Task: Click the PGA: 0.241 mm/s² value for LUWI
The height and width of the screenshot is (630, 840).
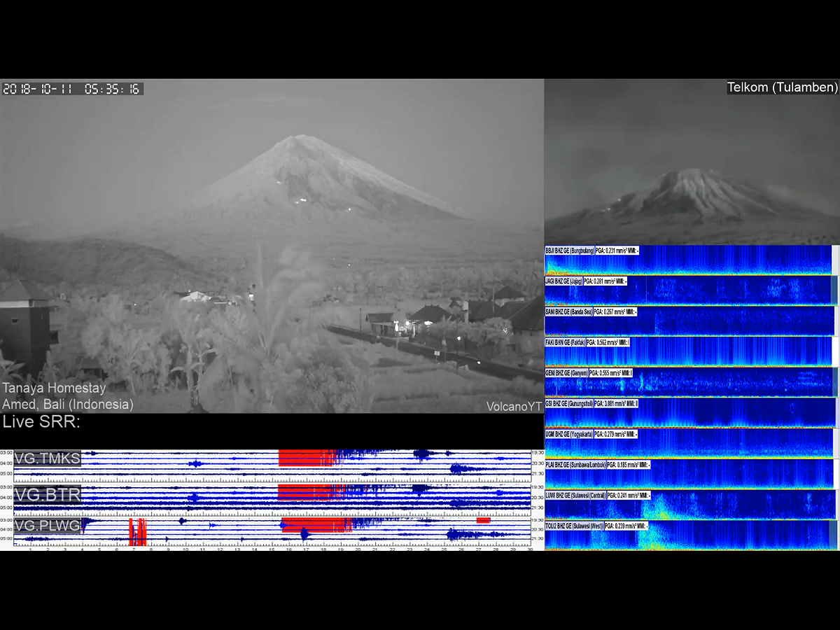Action: coord(629,496)
